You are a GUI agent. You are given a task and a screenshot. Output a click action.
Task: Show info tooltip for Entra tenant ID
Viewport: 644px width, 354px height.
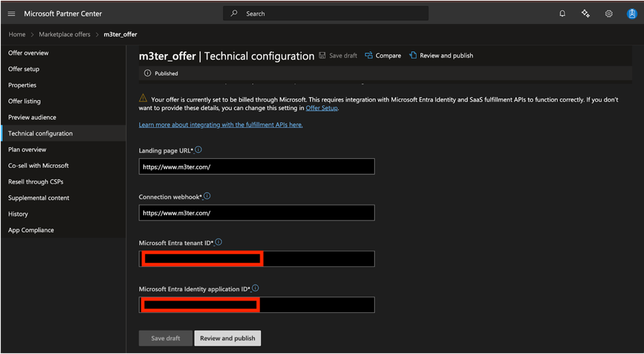(x=219, y=242)
